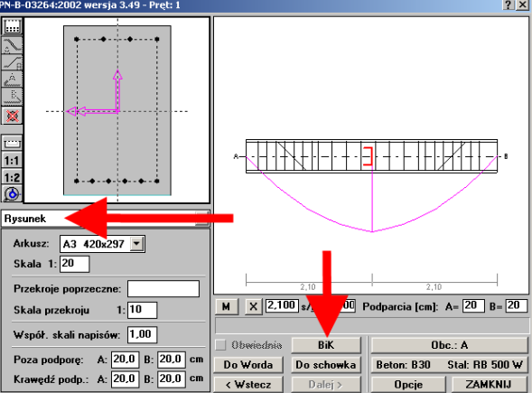Select the bent-up bar shape icon
The image size is (532, 393).
[x=13, y=62]
